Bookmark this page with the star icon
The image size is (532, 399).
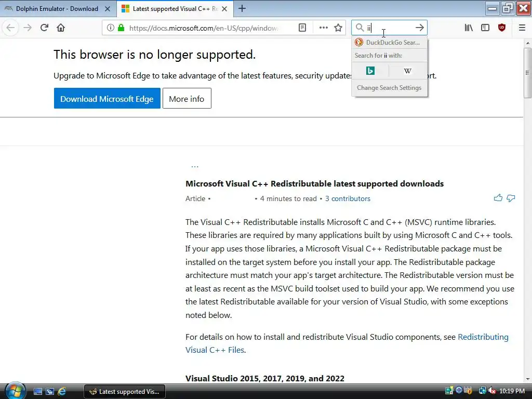click(338, 28)
